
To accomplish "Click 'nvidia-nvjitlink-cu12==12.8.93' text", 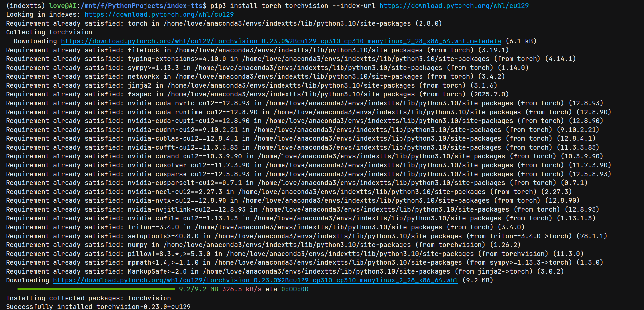I will pos(187,209).
